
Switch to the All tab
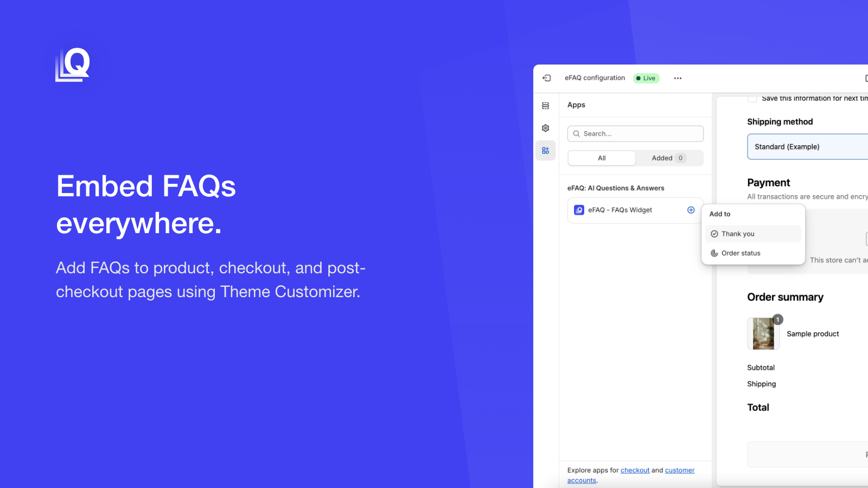pyautogui.click(x=602, y=158)
